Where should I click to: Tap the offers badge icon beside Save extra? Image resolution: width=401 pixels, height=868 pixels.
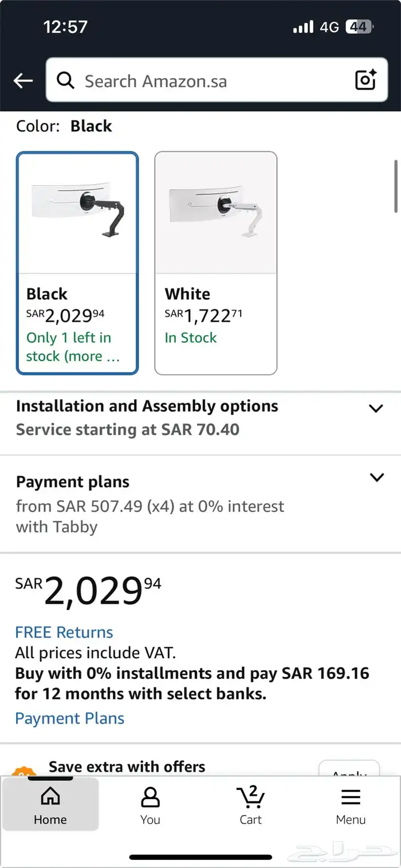(23, 771)
